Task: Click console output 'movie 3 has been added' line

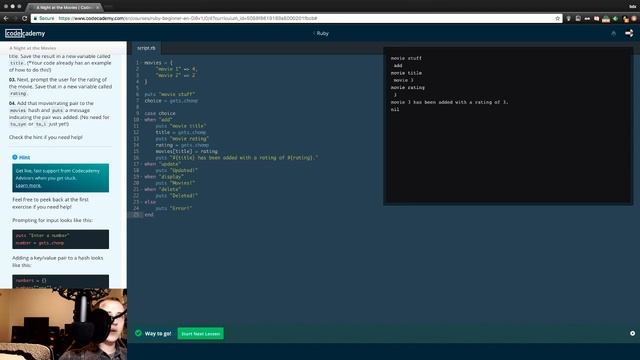Action: pos(449,102)
